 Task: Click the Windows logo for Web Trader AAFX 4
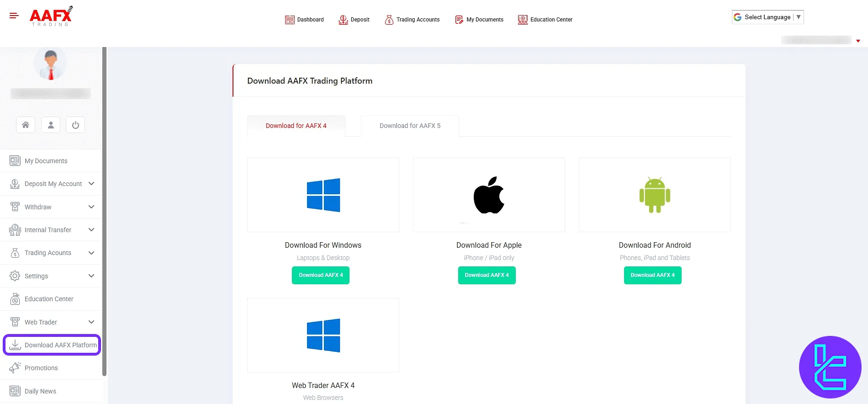tap(323, 335)
